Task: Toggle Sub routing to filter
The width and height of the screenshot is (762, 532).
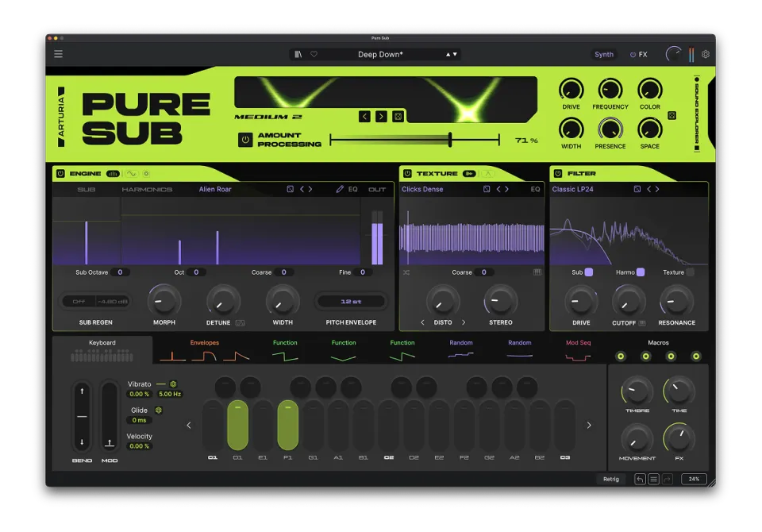Action: pos(588,272)
